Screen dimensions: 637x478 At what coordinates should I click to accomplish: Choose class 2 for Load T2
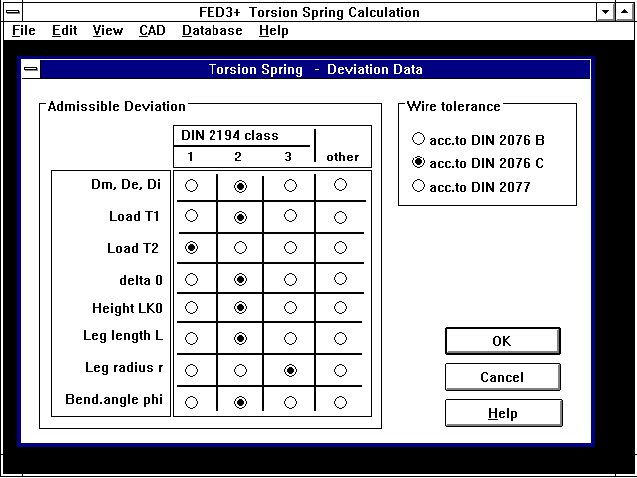click(240, 248)
